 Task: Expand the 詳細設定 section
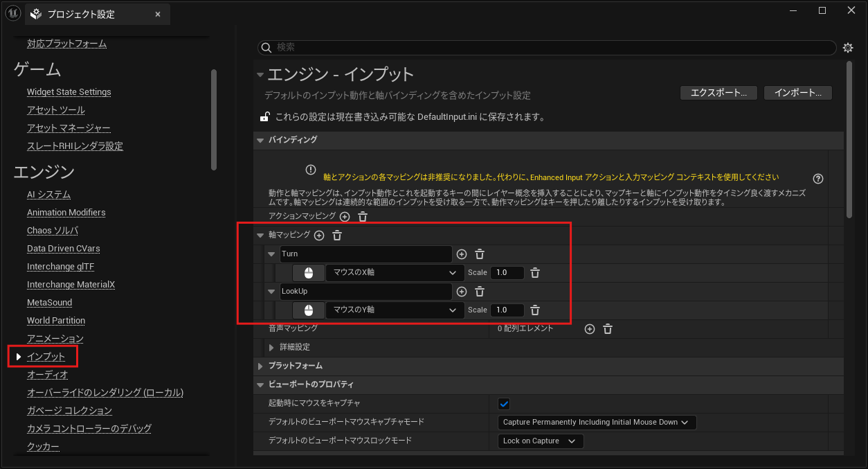click(x=272, y=347)
